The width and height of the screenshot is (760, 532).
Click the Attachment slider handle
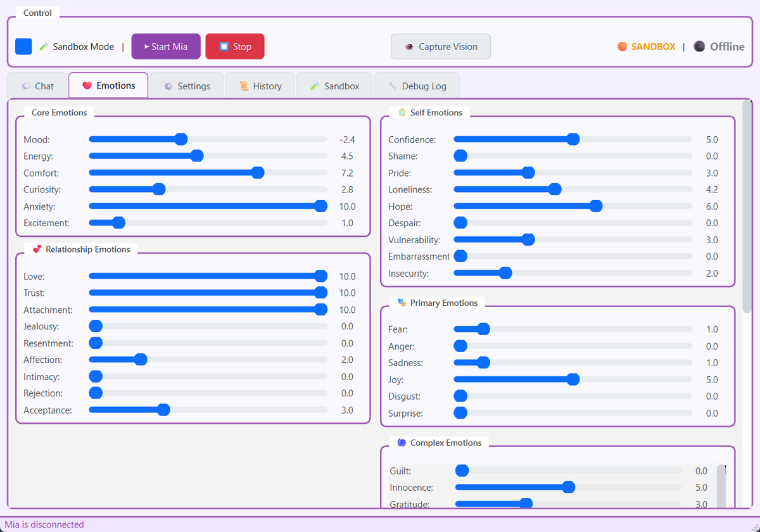321,310
